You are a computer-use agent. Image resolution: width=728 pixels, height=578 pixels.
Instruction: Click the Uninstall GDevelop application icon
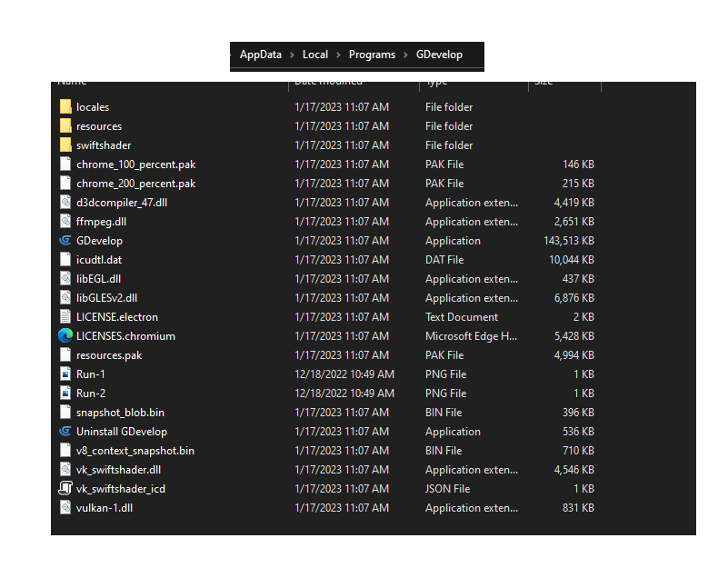65,432
